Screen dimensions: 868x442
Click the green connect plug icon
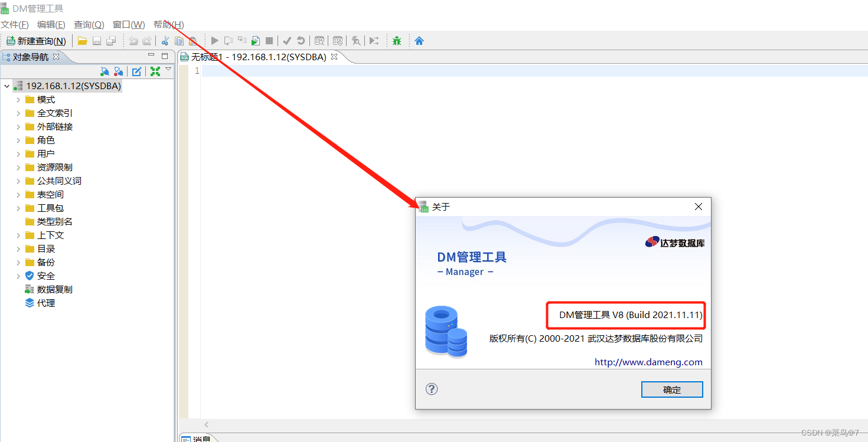105,71
